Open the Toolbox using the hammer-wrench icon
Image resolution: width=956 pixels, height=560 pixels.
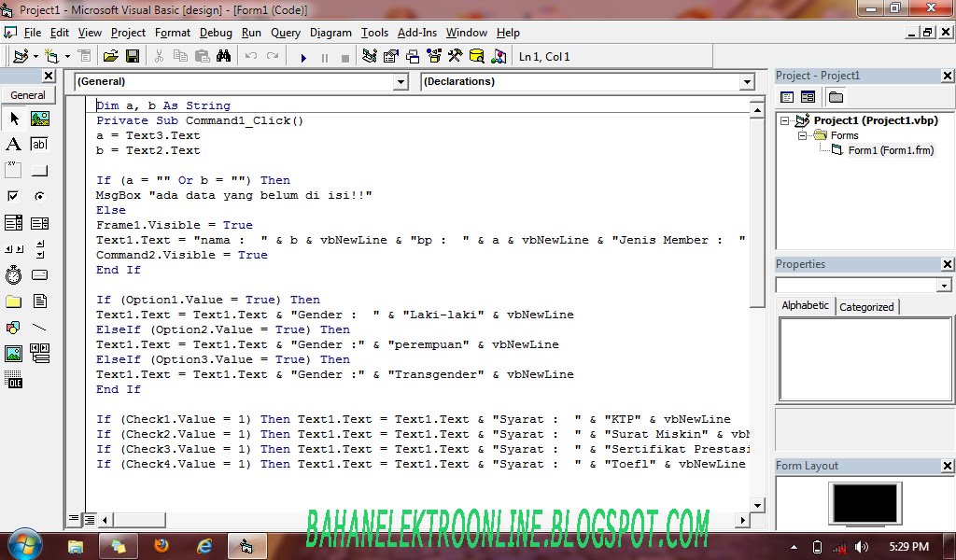coord(455,57)
